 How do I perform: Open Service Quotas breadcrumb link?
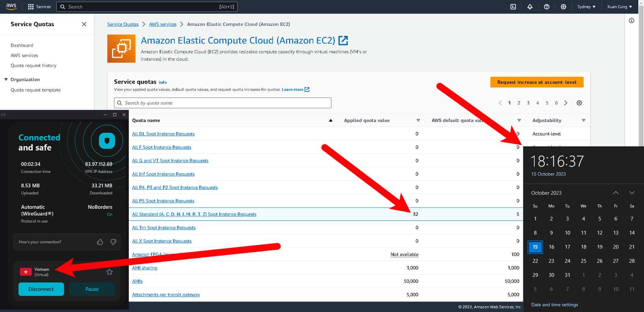tap(123, 24)
